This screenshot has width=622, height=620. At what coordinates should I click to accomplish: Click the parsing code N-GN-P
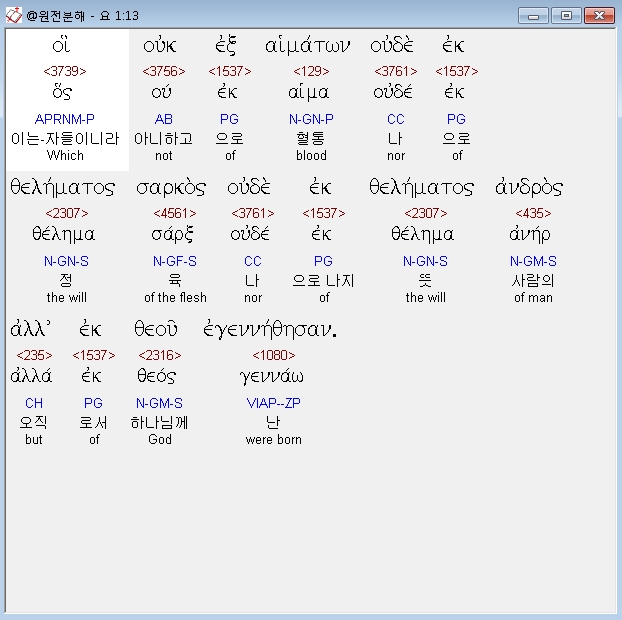coord(311,119)
